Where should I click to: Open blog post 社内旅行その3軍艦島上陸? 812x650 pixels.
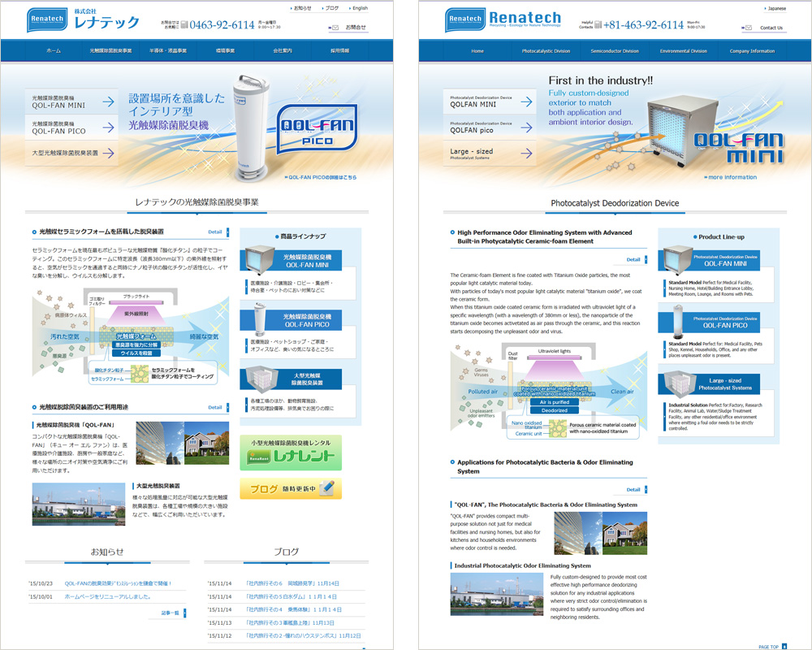click(x=290, y=622)
